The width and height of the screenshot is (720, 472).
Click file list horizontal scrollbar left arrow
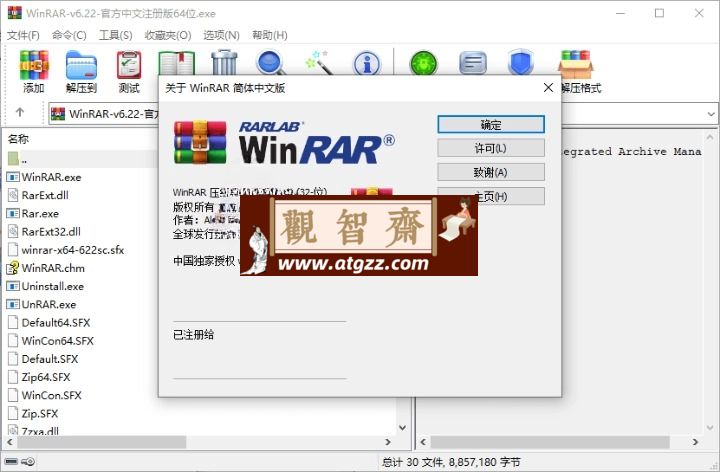click(x=10, y=442)
